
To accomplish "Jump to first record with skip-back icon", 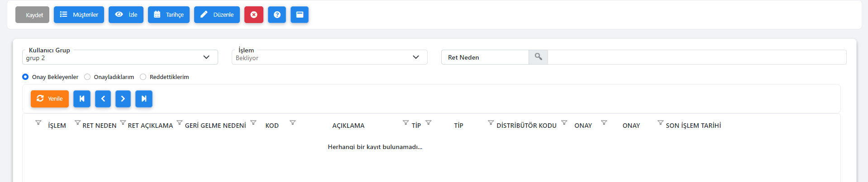I will [x=82, y=98].
